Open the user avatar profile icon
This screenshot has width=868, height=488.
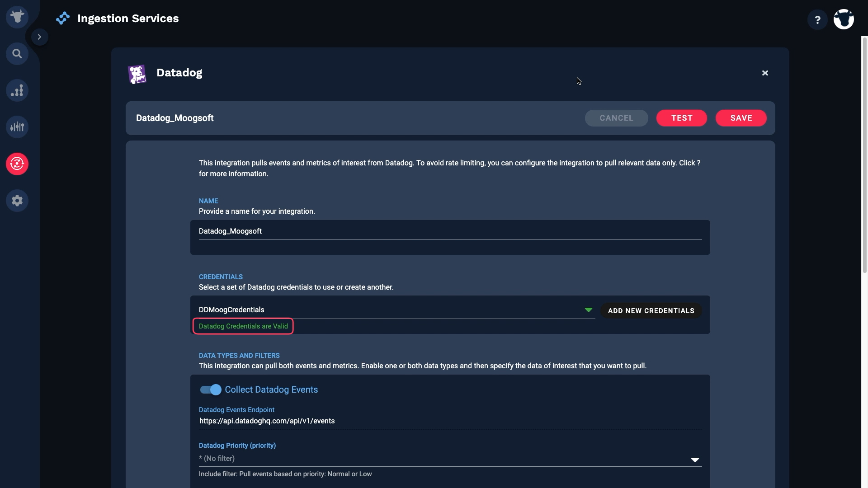coord(844,19)
